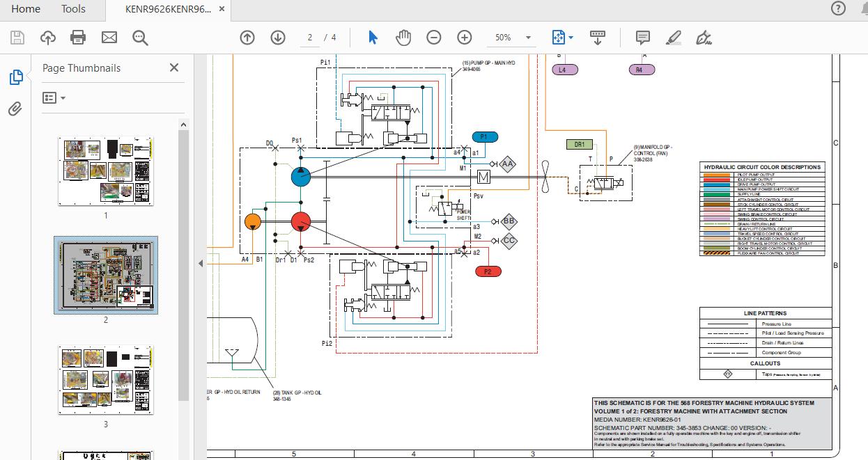Screen dimensions: 868x460
Task: Switch to the Home tab
Action: (x=26, y=9)
